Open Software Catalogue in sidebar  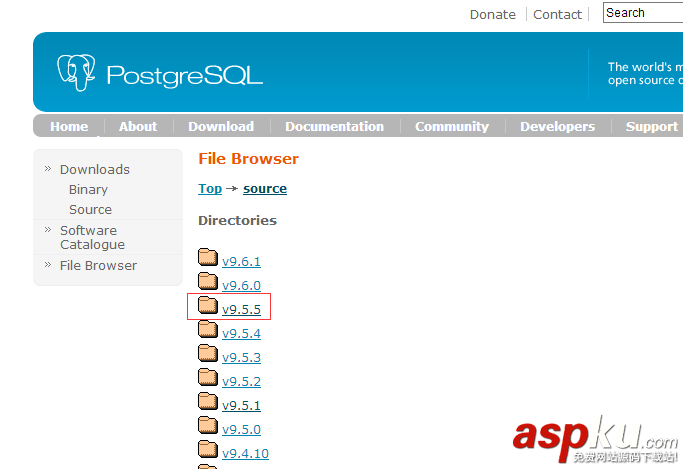tap(92, 237)
